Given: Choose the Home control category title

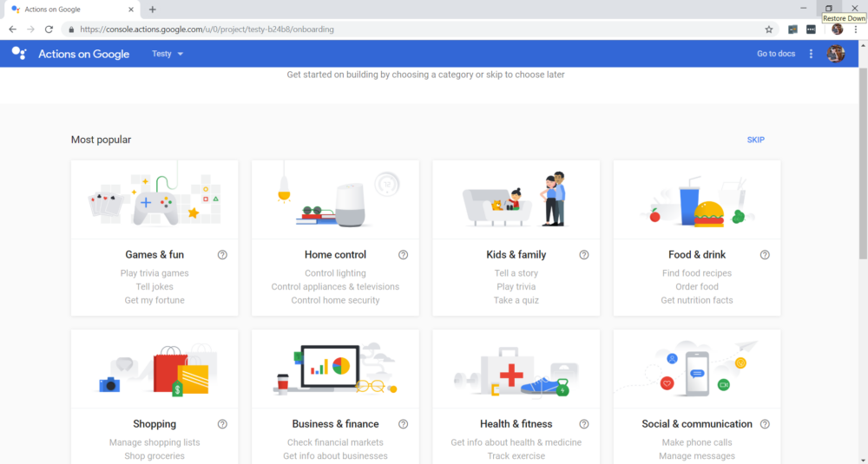Looking at the screenshot, I should point(335,255).
